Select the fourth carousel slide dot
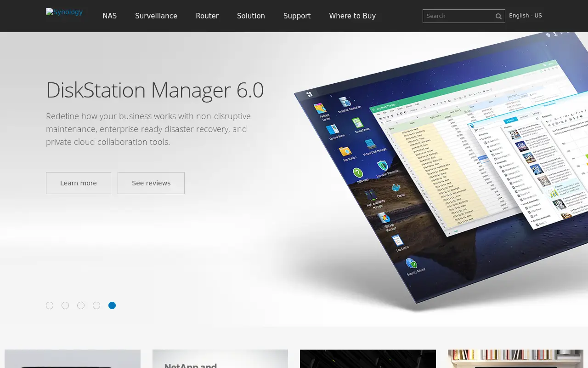588x368 pixels. click(96, 305)
